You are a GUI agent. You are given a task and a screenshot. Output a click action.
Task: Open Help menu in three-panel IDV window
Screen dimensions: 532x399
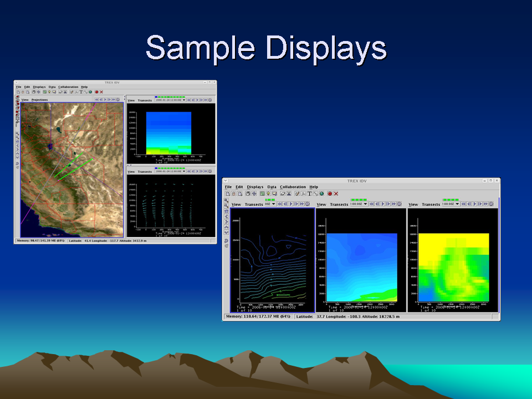pos(314,187)
